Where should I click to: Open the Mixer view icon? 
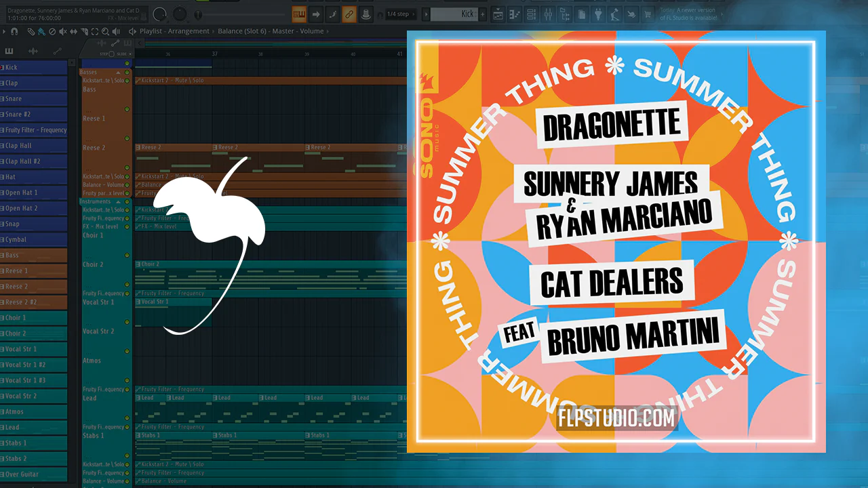549,14
